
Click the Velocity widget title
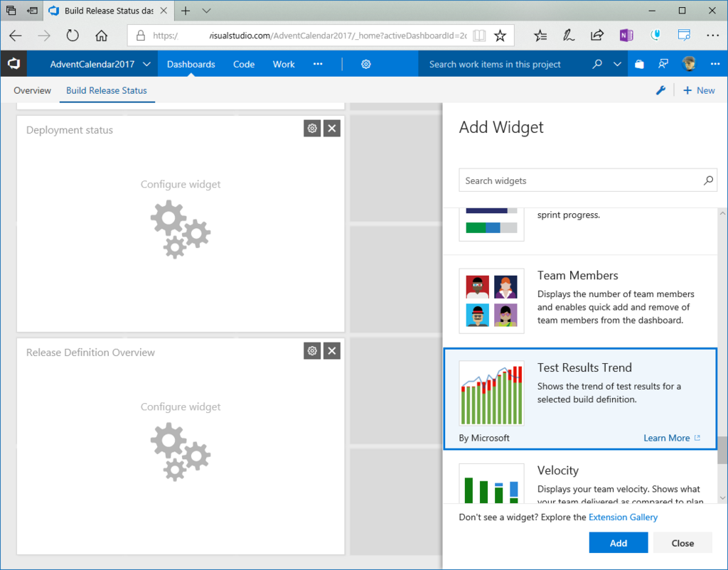click(557, 470)
